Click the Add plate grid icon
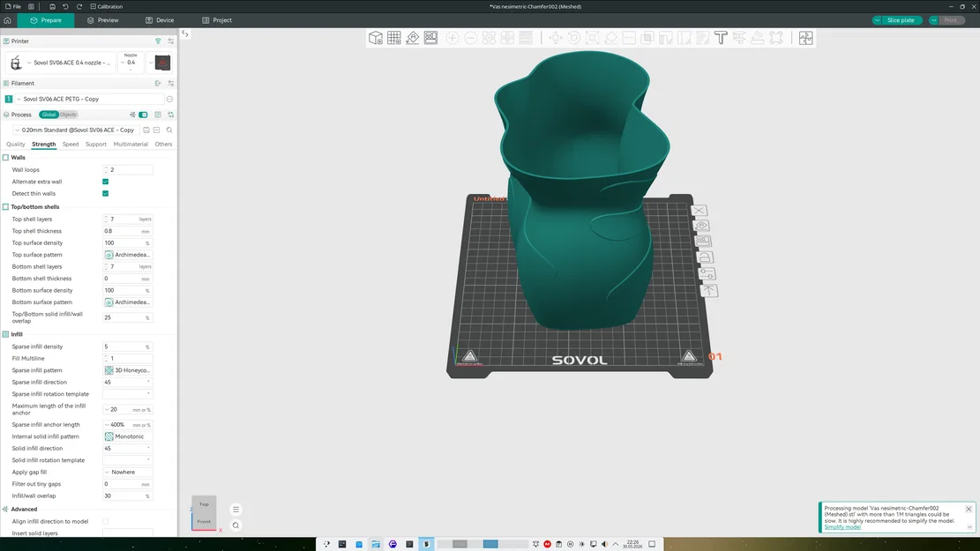Image resolution: width=980 pixels, height=551 pixels. click(x=393, y=38)
